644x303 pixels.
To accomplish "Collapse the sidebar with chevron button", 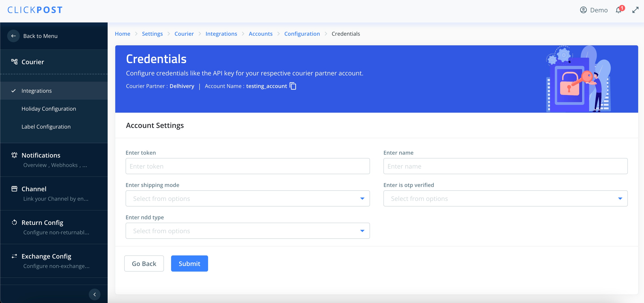I will click(x=94, y=294).
